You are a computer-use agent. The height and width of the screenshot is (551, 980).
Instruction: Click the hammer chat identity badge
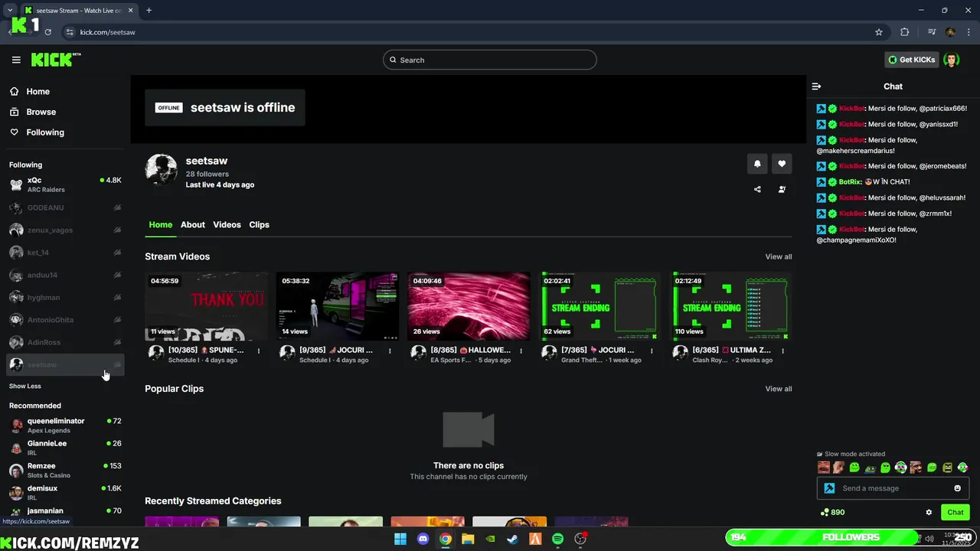pos(829,488)
